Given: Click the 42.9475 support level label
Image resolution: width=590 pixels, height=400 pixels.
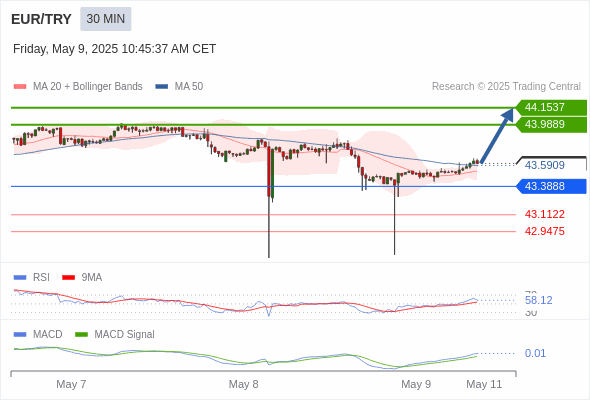Looking at the screenshot, I should click(544, 231).
